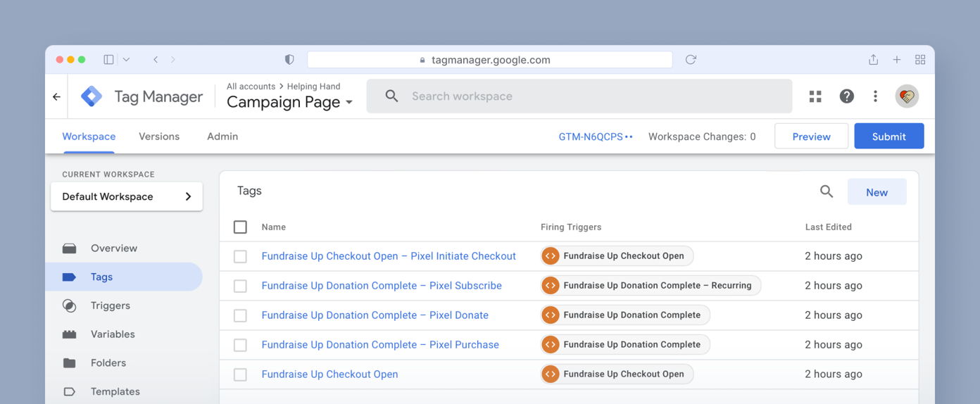
Task: Click the Templates label icon in sidebar
Action: pyautogui.click(x=69, y=392)
